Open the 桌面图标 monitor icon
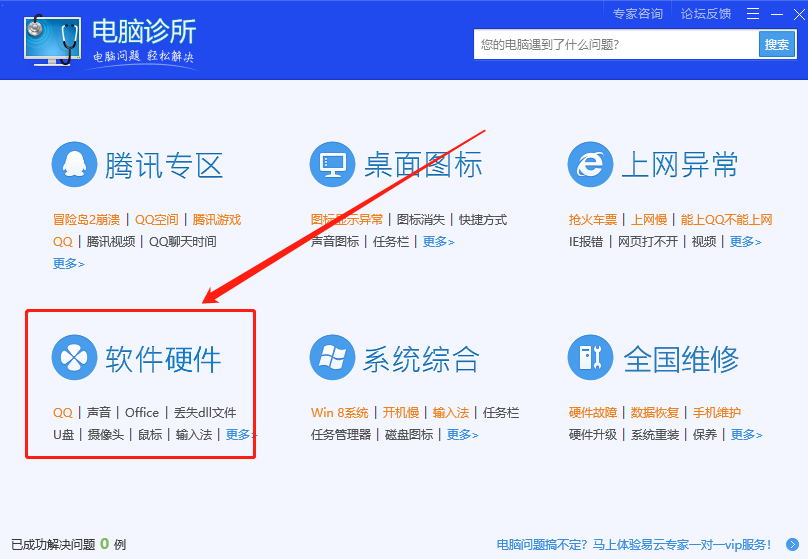The image size is (808, 559). pos(332,164)
